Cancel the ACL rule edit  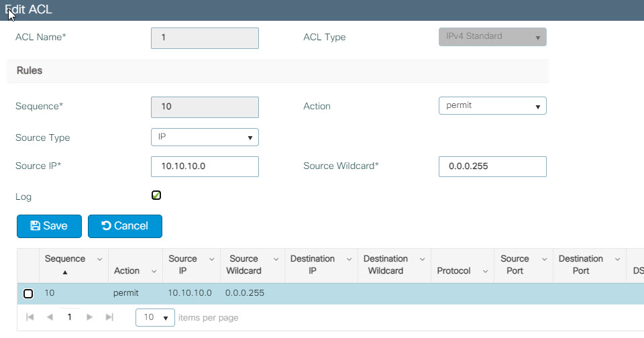pos(125,226)
